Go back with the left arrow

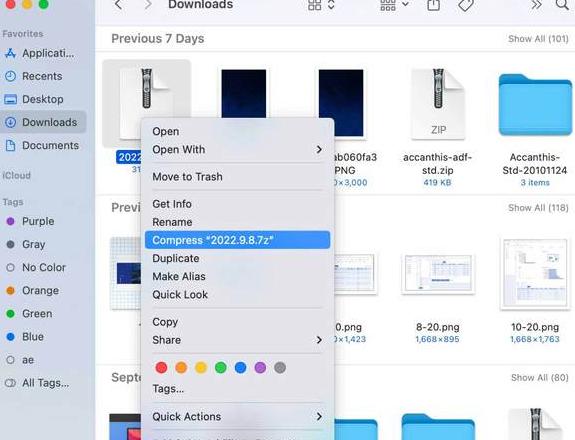(118, 4)
